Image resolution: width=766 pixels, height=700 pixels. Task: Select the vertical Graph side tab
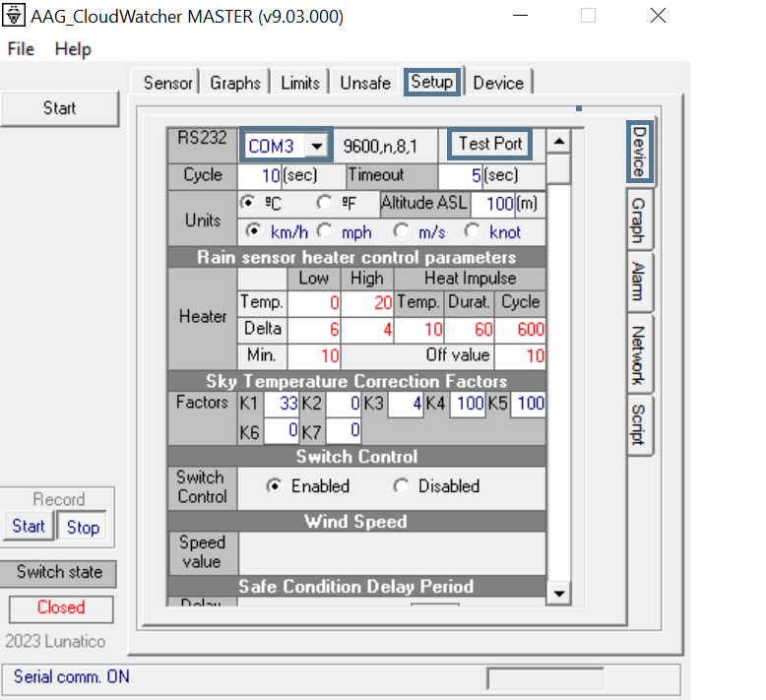pyautogui.click(x=639, y=221)
